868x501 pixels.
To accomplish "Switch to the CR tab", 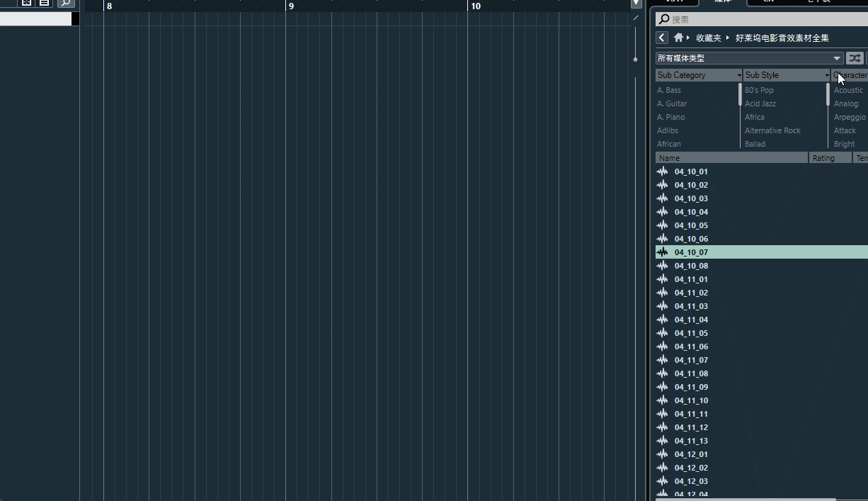I will click(767, 1).
